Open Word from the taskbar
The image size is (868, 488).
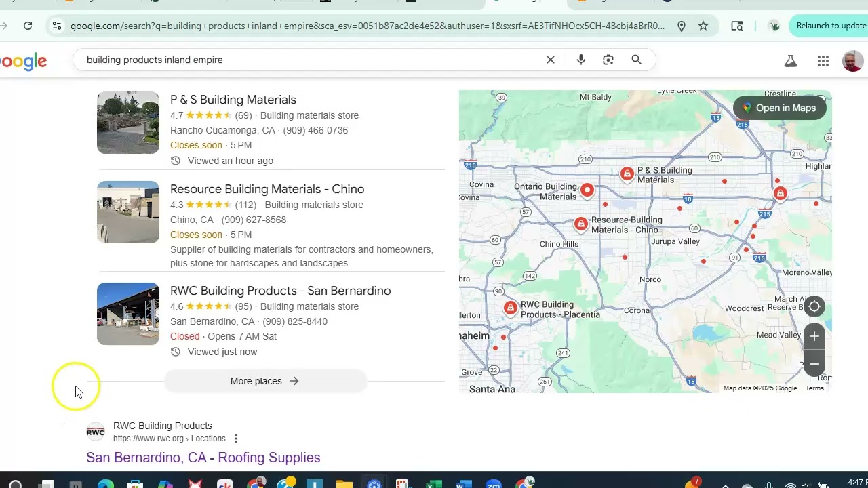click(x=464, y=484)
